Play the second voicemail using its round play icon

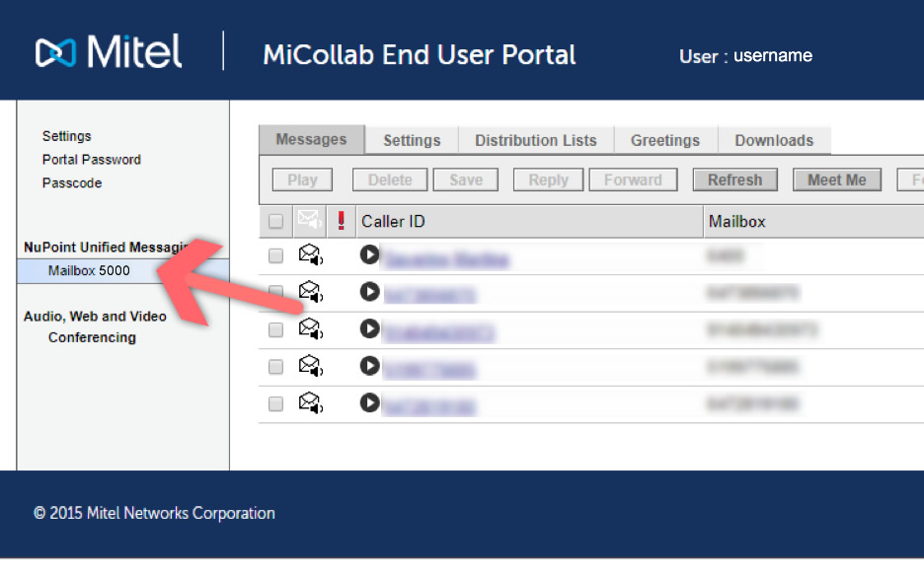pyautogui.click(x=369, y=291)
